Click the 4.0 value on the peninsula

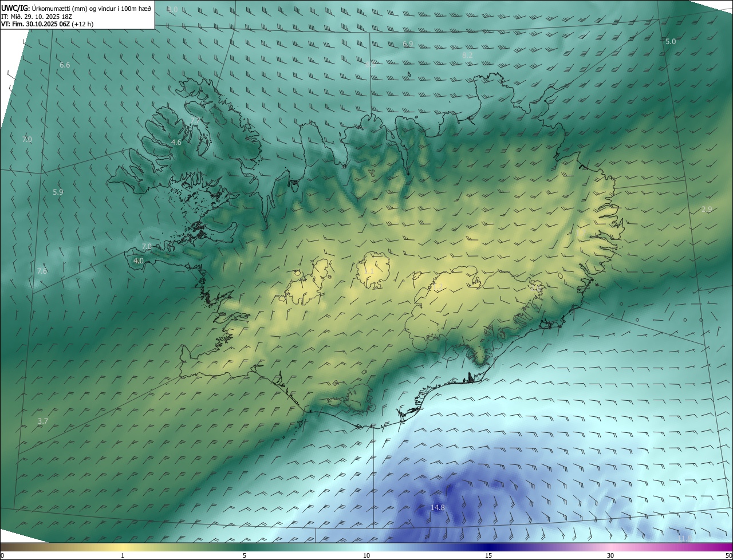[x=139, y=261]
